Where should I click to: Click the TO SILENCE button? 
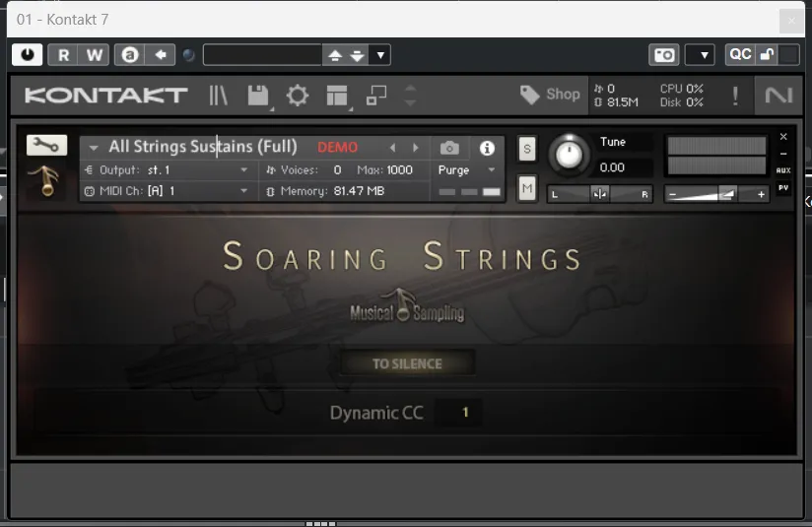(x=407, y=363)
